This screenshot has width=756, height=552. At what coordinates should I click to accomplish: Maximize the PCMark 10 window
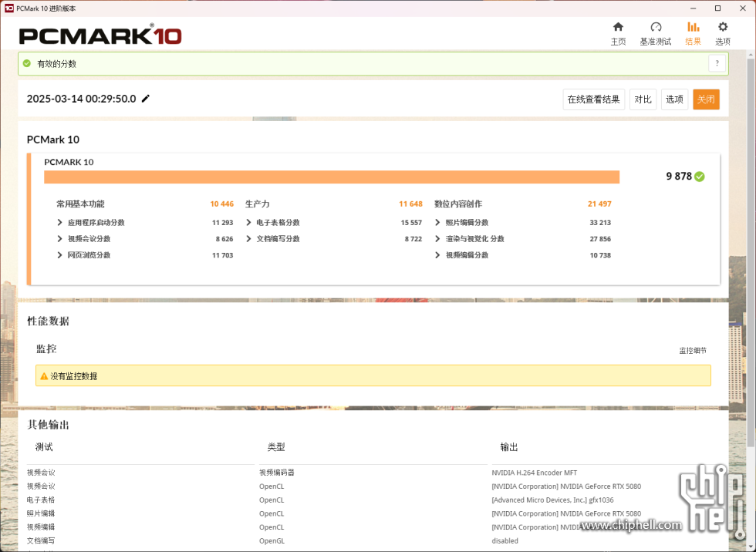click(718, 8)
